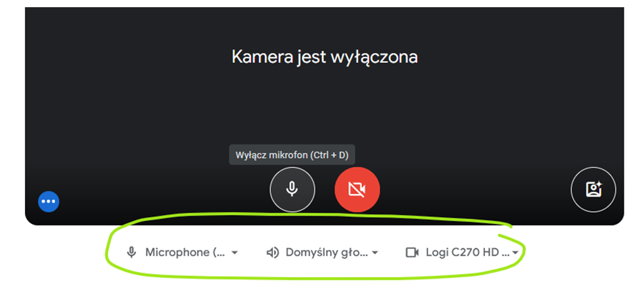Image resolution: width=644 pixels, height=289 pixels.
Task: Click the speaker icon beside Domyślny gło...
Action: click(273, 252)
